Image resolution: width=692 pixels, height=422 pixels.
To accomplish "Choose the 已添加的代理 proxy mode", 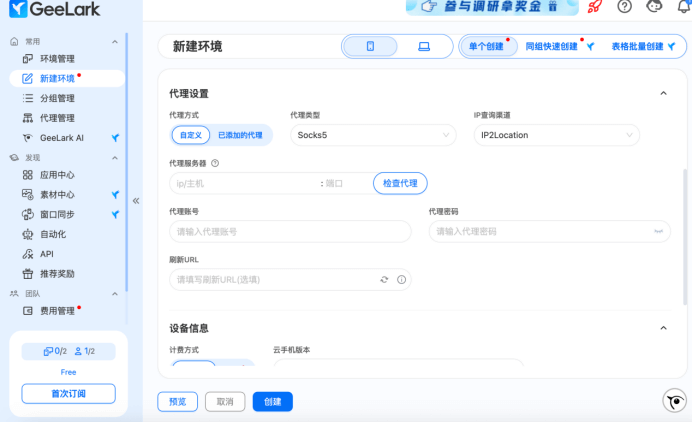I will point(240,135).
